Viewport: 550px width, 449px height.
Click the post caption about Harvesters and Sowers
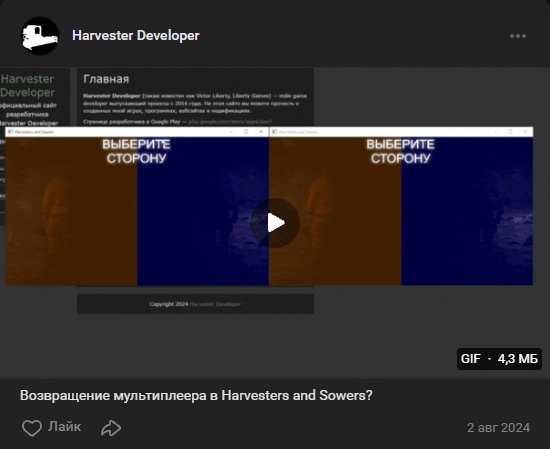point(196,395)
